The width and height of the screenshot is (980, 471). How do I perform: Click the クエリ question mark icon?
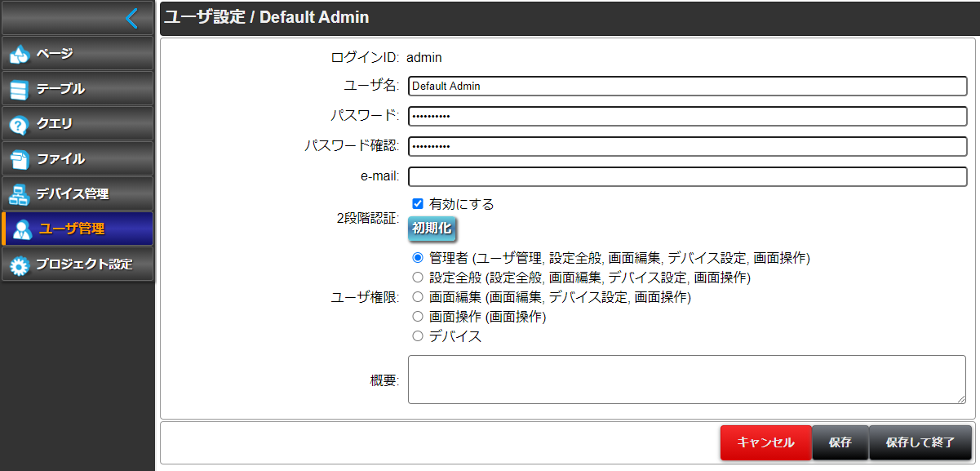(20, 124)
